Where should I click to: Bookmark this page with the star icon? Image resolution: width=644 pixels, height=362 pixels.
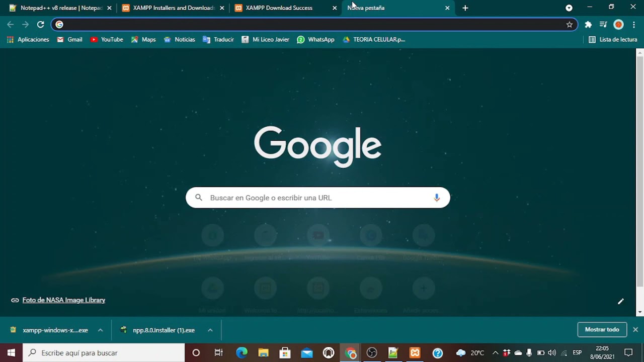[570, 24]
